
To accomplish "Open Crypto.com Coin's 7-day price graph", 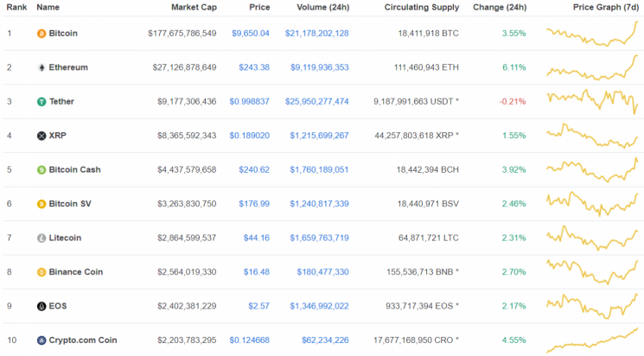I will pyautogui.click(x=592, y=340).
